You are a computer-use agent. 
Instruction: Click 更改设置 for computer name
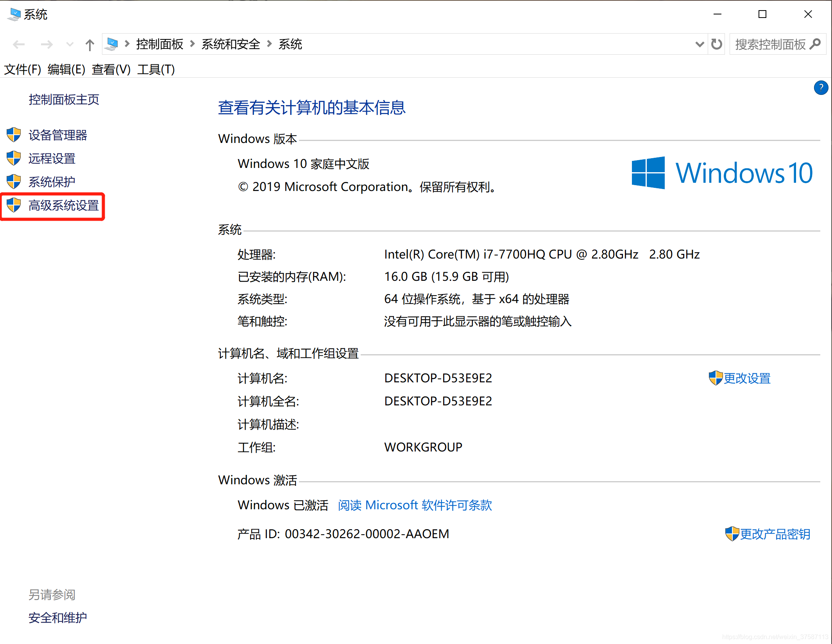(x=747, y=378)
